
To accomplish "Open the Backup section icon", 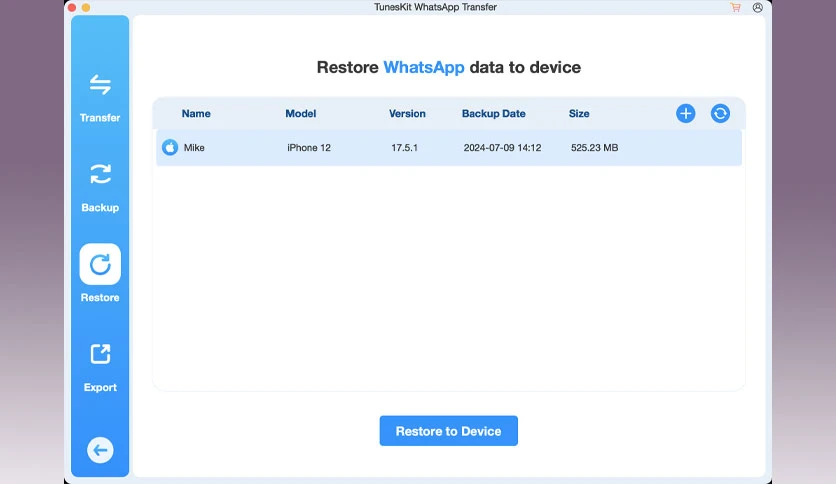I will tap(100, 174).
